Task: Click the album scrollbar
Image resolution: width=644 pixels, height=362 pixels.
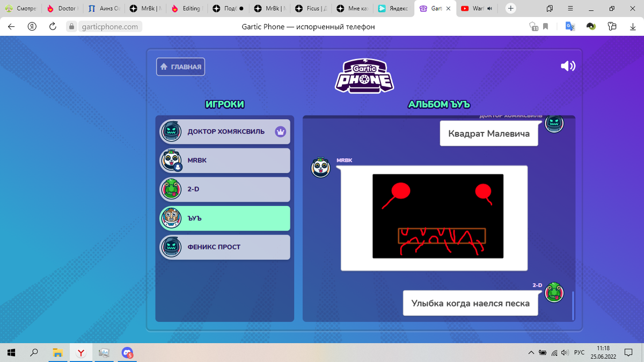Action: pyautogui.click(x=573, y=306)
